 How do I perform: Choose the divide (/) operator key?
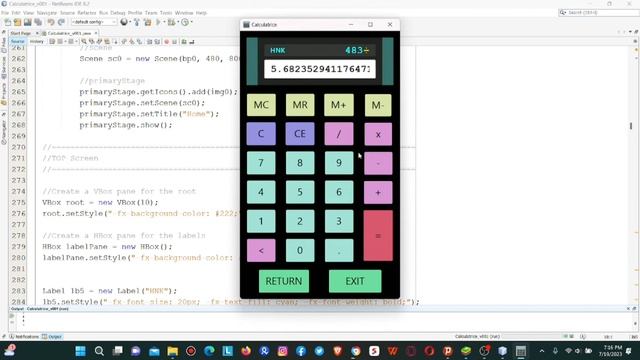[339, 134]
